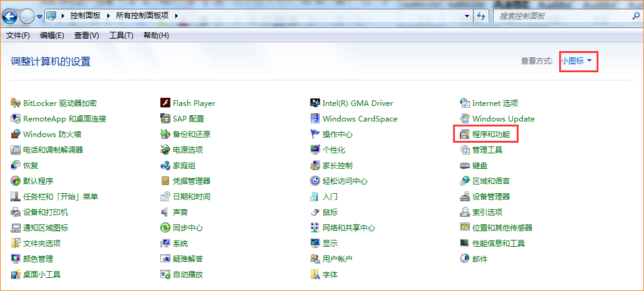Open the 帮助(H) menu
The height and width of the screenshot is (291, 644).
click(x=156, y=36)
